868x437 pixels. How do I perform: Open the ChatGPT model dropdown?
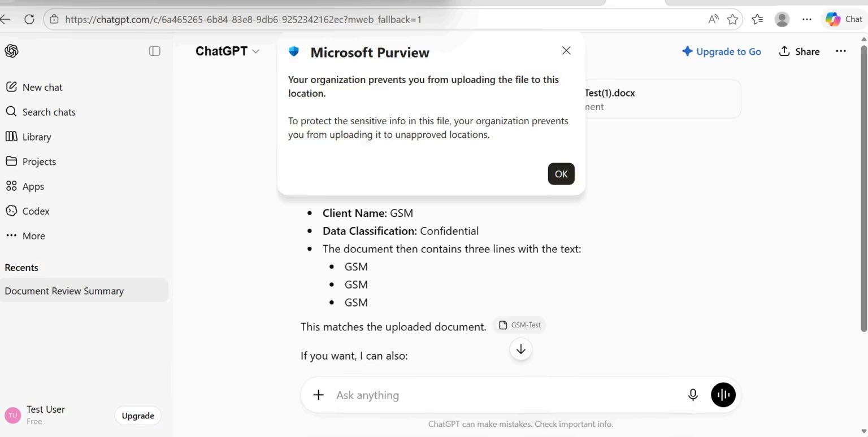pos(227,51)
